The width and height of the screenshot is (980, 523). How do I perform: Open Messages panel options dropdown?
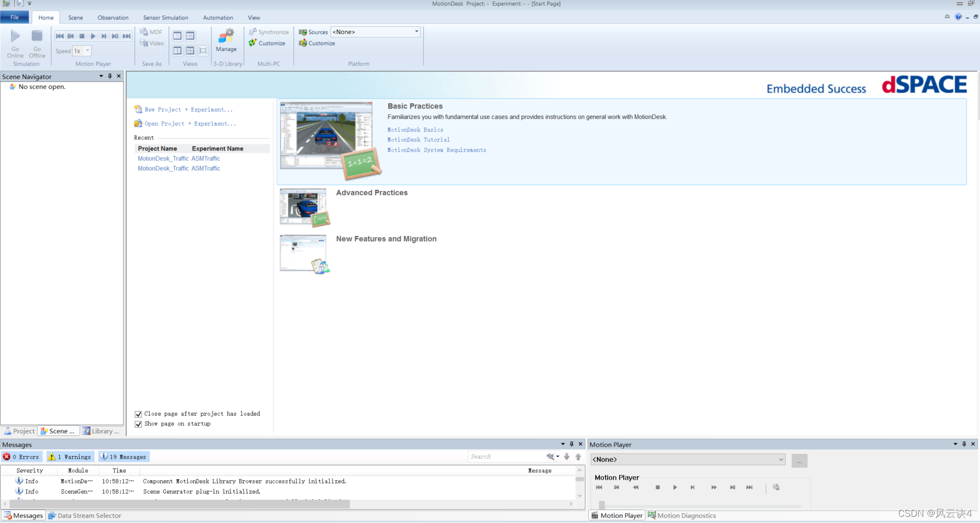pyautogui.click(x=563, y=444)
